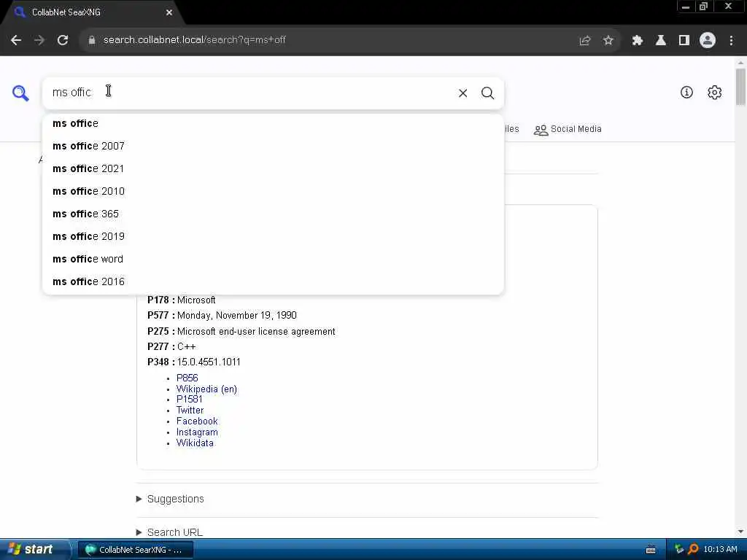Screen dimensions: 747x560
Task: Click orange search tray icon
Action: click(x=693, y=550)
